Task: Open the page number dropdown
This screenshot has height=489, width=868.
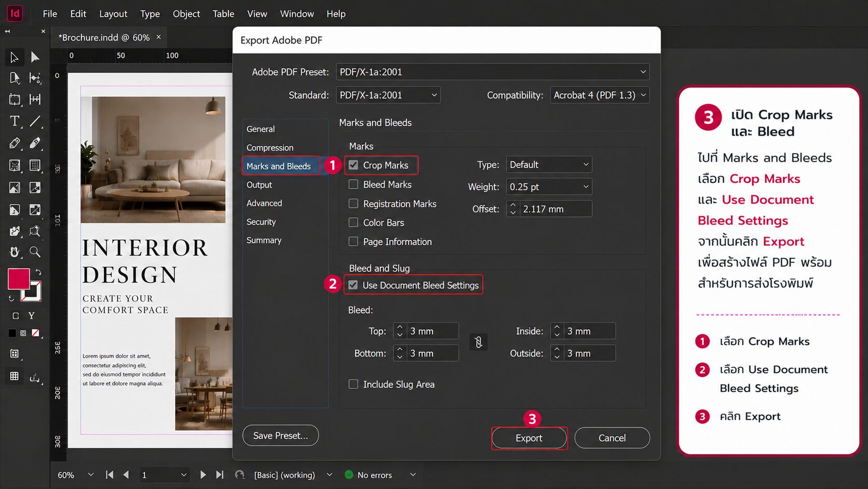Action: tap(183, 475)
